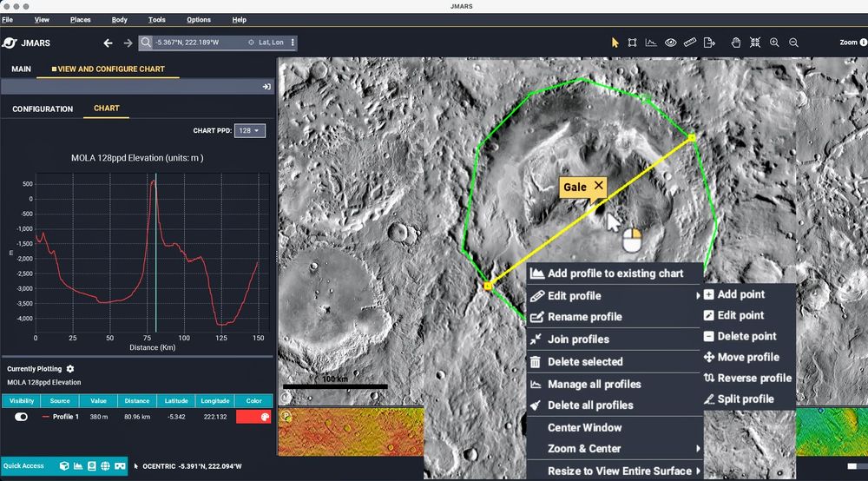Click the JMARS logo icon

pos(10,43)
